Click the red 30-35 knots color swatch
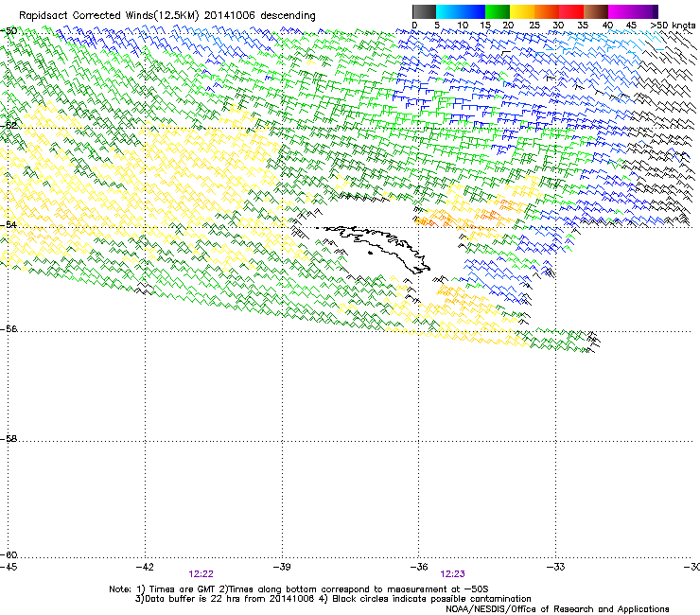700x615 pixels. click(571, 11)
